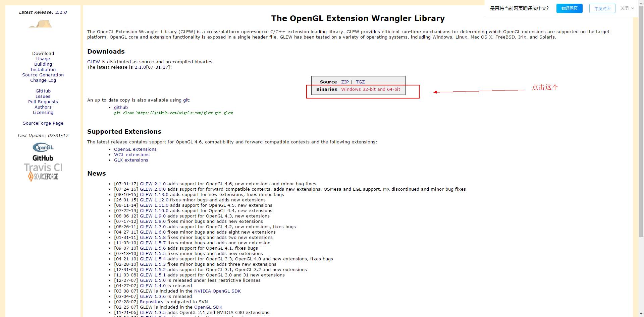Click the GLEW logo image under Latest Release

click(x=40, y=24)
